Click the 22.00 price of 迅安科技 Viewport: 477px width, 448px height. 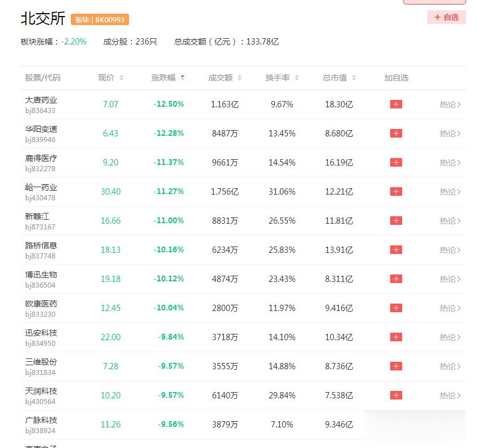[110, 337]
